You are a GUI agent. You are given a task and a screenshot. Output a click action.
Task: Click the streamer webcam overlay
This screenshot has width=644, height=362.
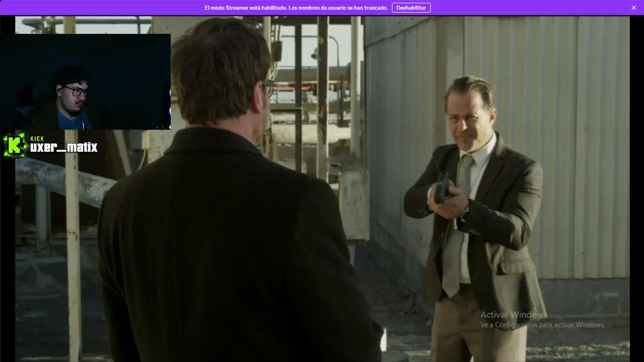[86, 81]
